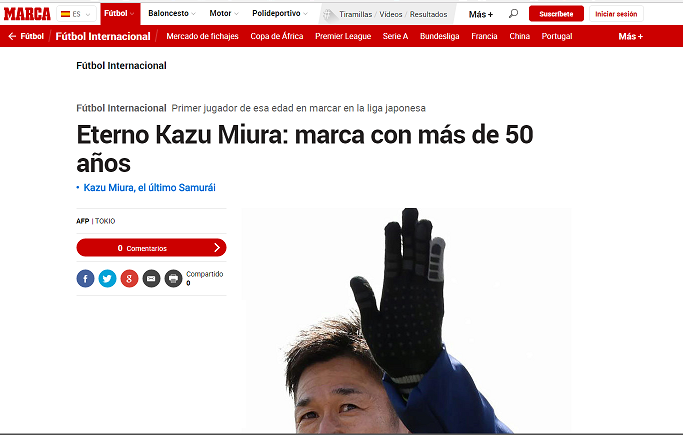
Task: Share via Google Plus icon
Action: click(x=129, y=278)
